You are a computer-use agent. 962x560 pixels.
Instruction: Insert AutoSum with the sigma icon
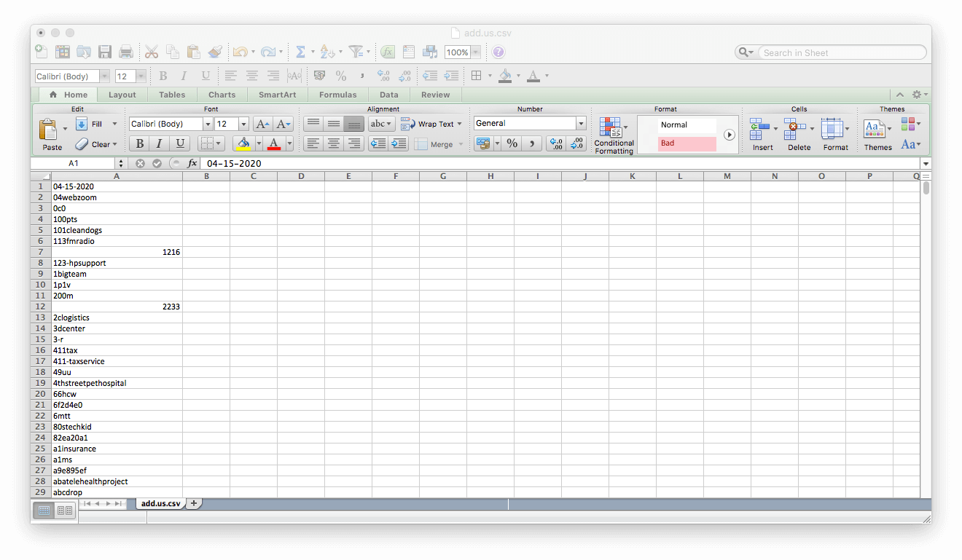[x=300, y=52]
